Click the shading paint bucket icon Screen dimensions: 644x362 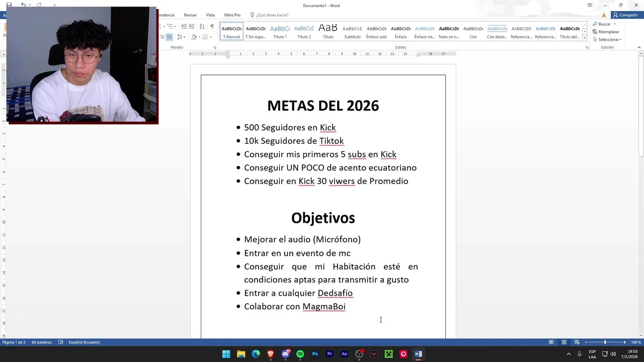194,37
